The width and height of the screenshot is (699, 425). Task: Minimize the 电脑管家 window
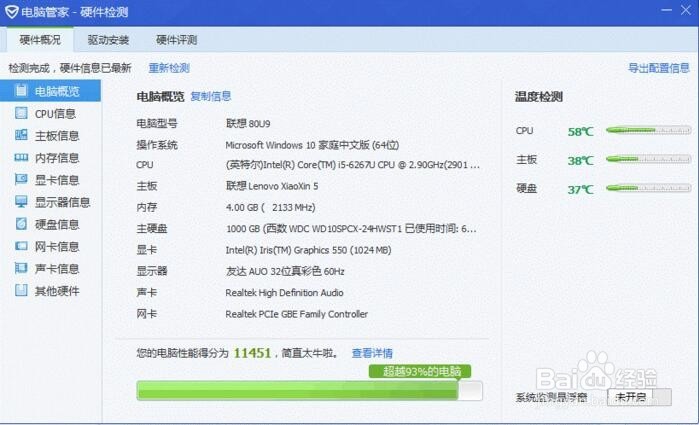point(666,10)
